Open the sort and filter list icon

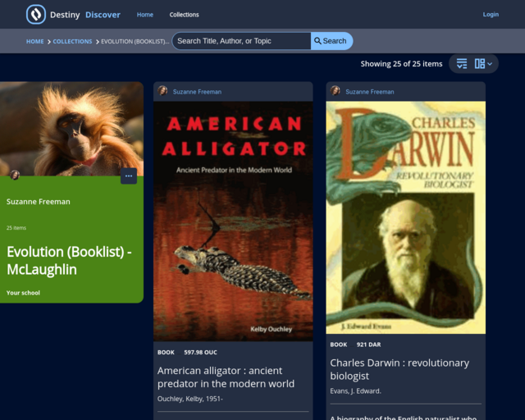[462, 64]
